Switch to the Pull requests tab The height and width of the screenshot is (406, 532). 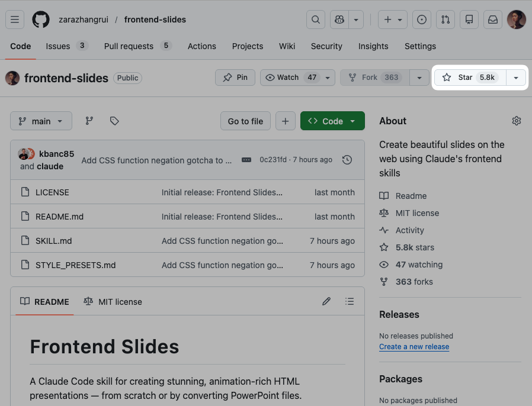coord(137,46)
